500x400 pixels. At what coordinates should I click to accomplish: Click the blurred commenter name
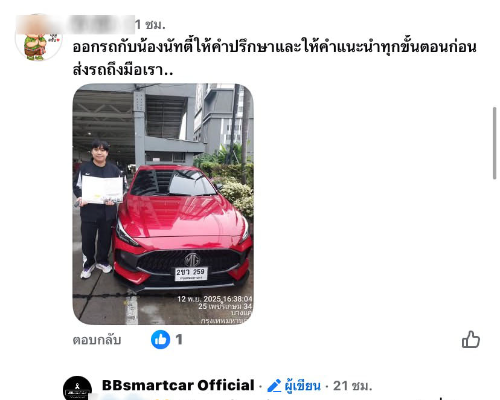(x=75, y=24)
